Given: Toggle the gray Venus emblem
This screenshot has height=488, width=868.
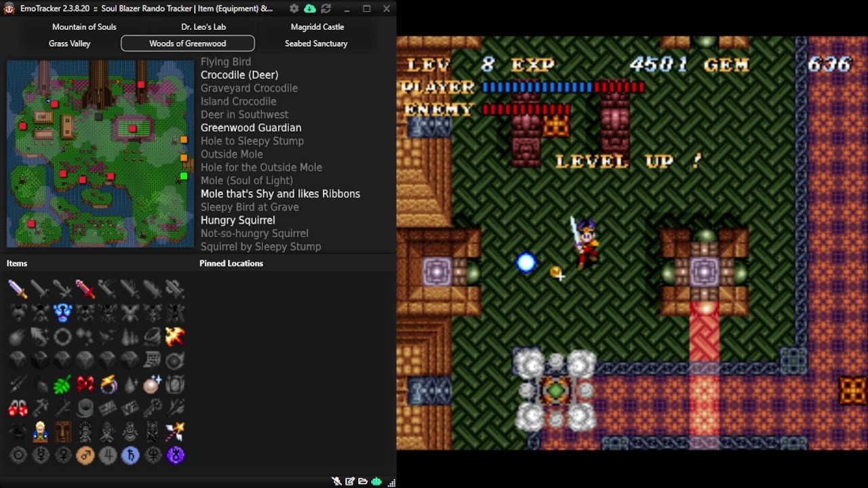Looking at the screenshot, I should [x=62, y=455].
